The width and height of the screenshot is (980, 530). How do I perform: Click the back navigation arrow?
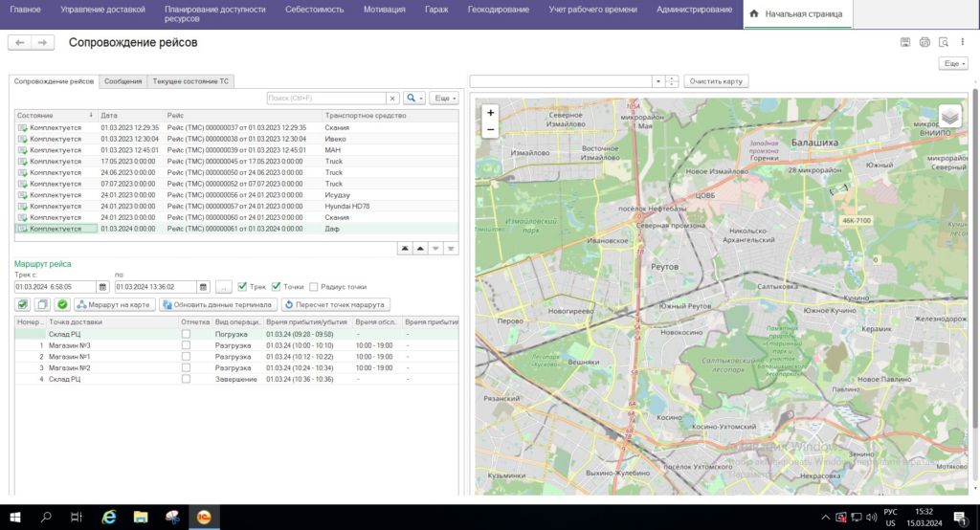pos(20,42)
